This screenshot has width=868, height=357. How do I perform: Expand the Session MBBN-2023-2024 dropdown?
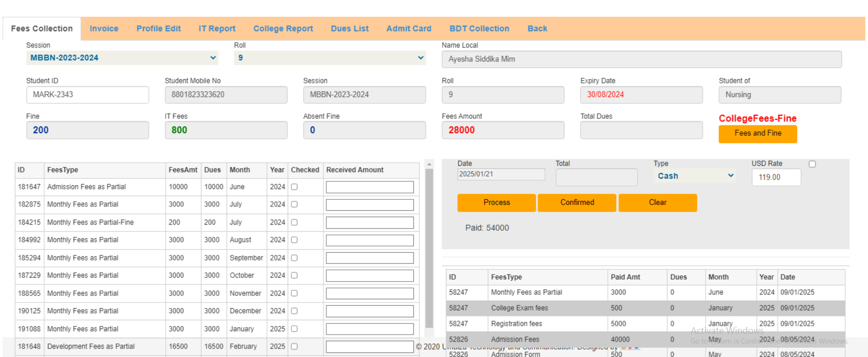122,58
